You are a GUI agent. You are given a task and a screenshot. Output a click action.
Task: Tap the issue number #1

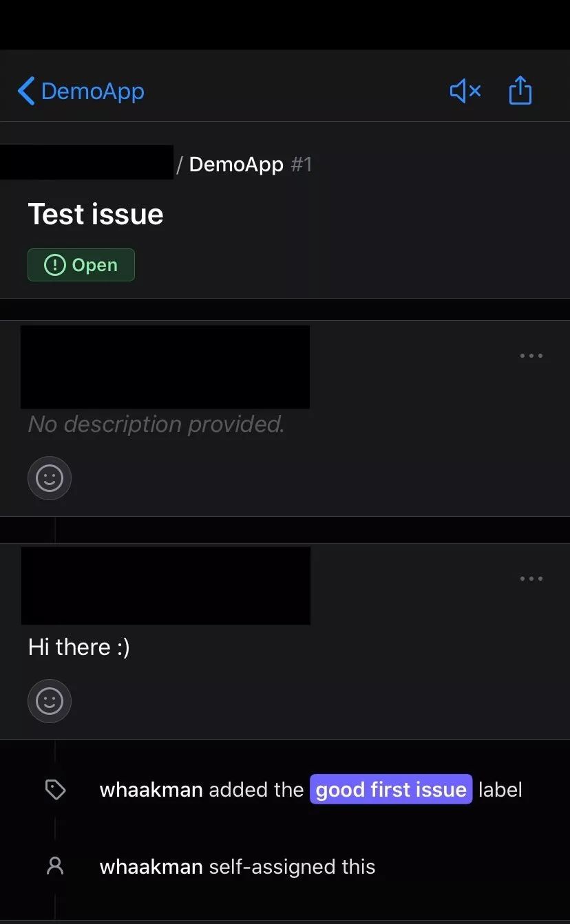(302, 164)
